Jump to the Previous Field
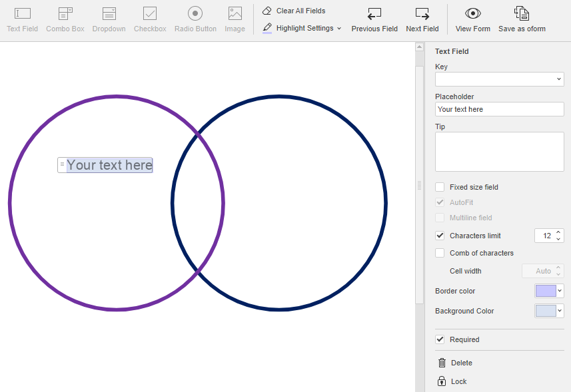This screenshot has width=571, height=392. pos(374,19)
